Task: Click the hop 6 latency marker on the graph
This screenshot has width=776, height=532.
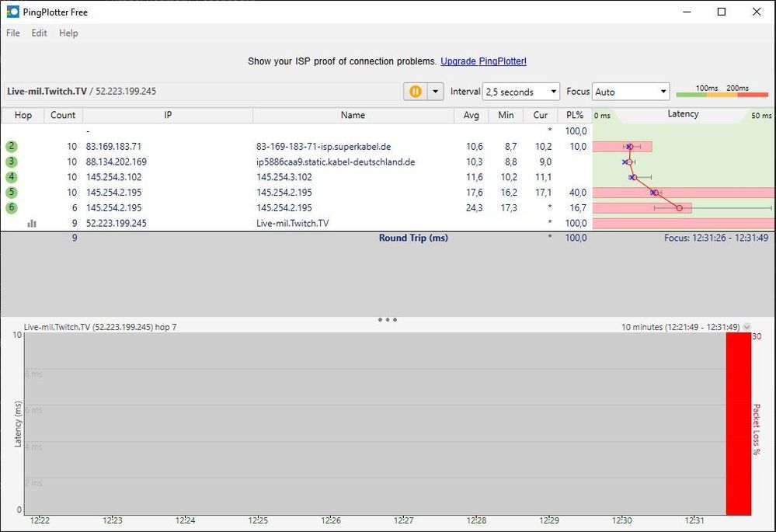Action: click(680, 208)
